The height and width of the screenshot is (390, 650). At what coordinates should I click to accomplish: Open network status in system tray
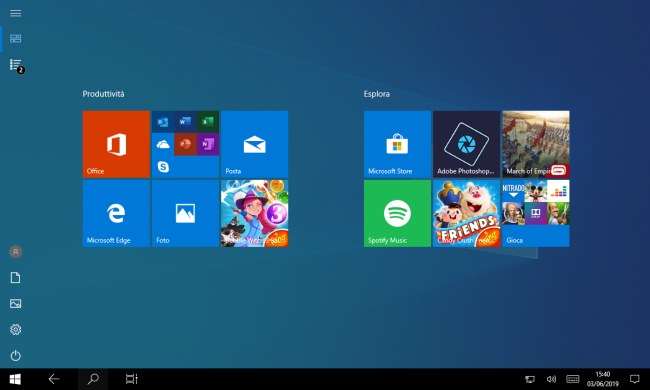tap(530, 379)
